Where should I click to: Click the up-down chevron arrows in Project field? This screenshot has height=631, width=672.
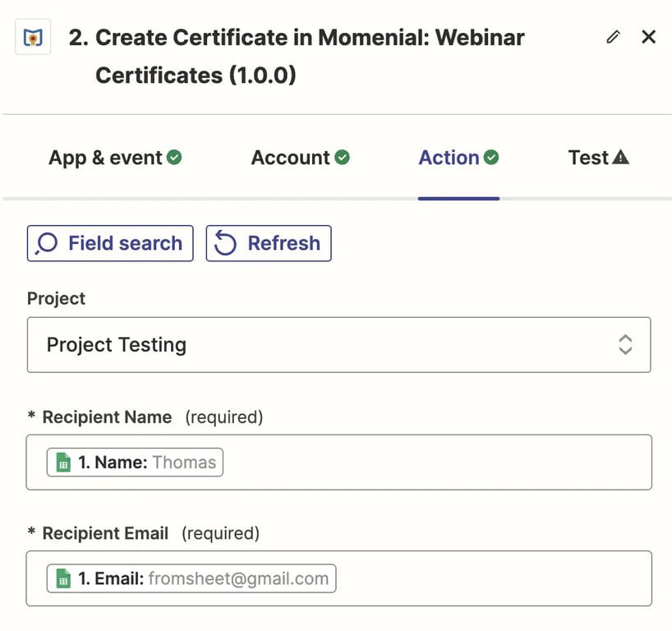pos(625,344)
